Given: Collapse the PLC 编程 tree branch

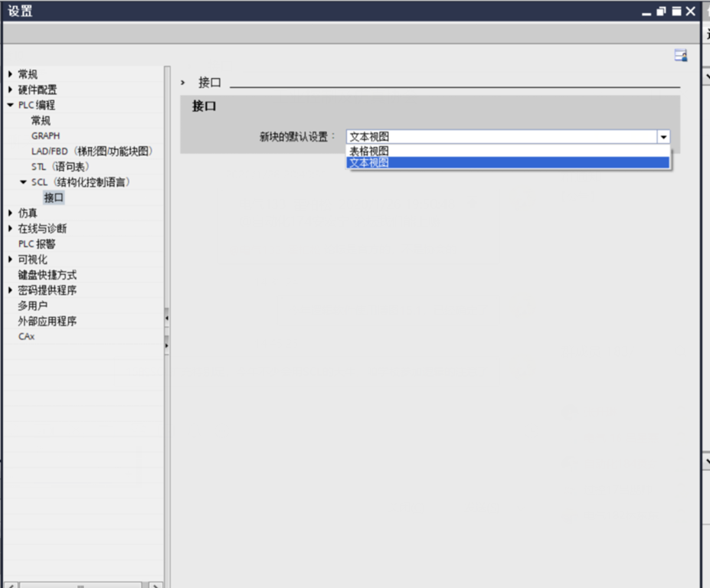Looking at the screenshot, I should [x=9, y=105].
